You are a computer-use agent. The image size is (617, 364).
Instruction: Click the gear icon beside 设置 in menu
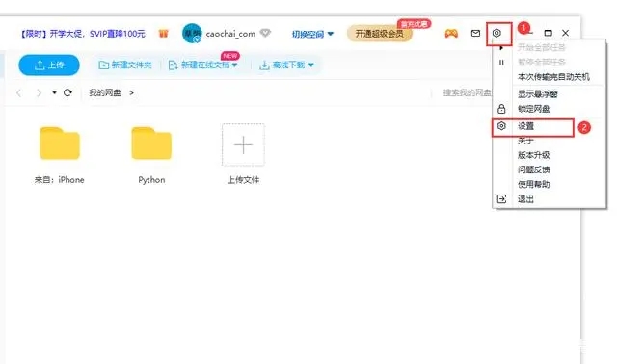pos(501,126)
